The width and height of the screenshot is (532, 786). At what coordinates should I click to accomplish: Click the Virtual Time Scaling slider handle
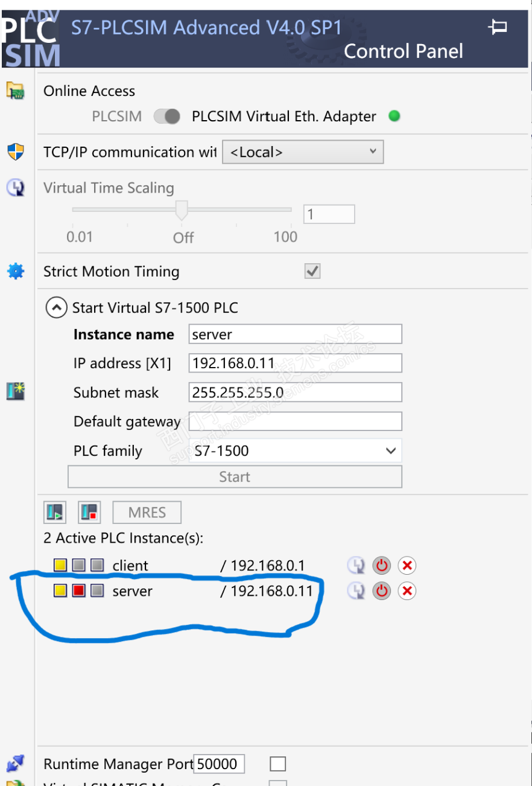(182, 211)
